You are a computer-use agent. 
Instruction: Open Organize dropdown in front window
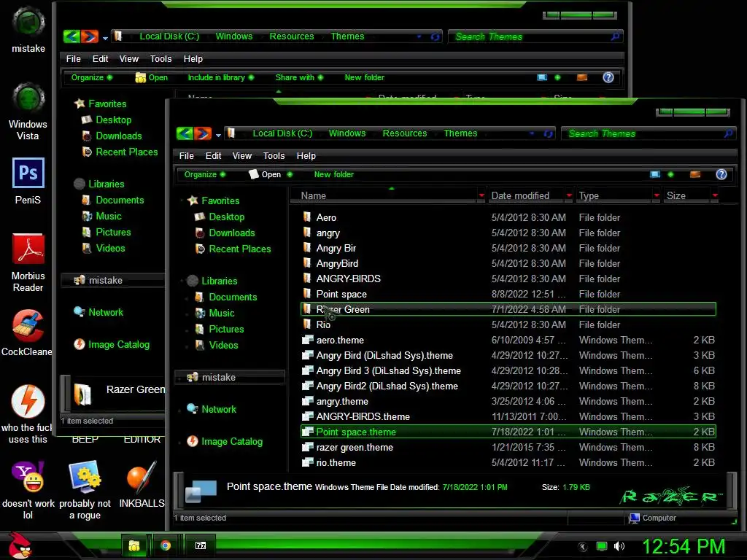click(205, 174)
